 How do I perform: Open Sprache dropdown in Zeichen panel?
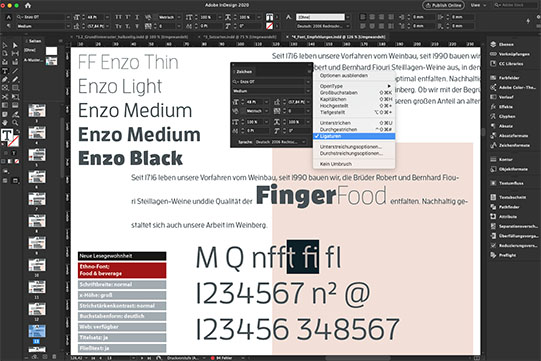[x=304, y=142]
